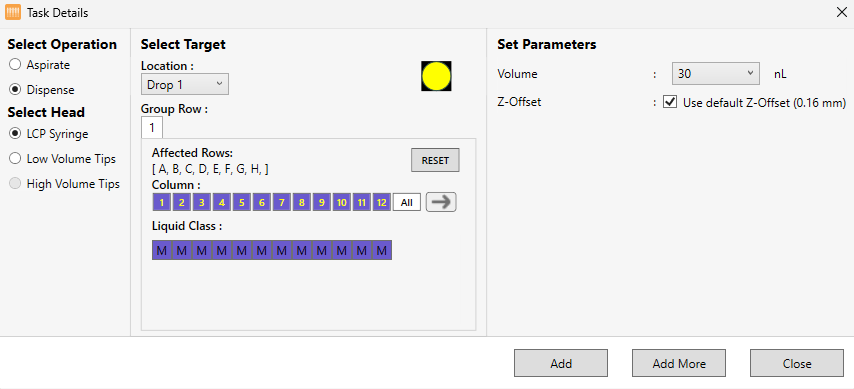Click the yellow circle drop indicator
Viewport: 854px width, 389px height.
[x=436, y=76]
